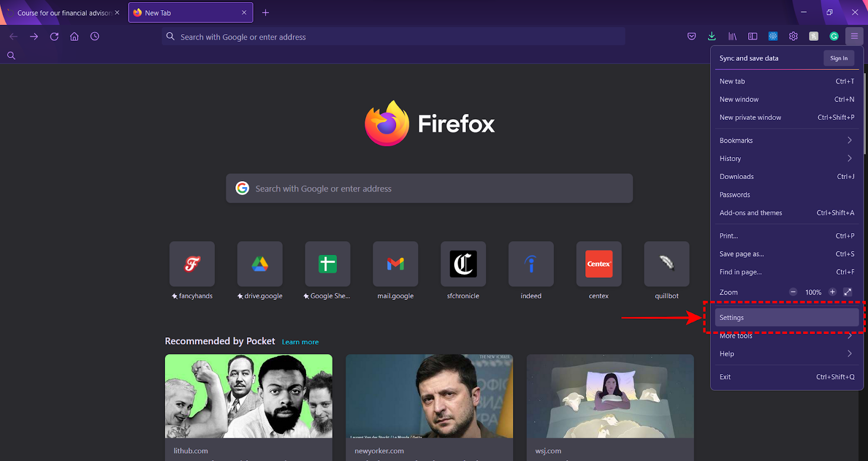
Task: Open the Google Sheets shortcut tile
Action: (x=328, y=264)
